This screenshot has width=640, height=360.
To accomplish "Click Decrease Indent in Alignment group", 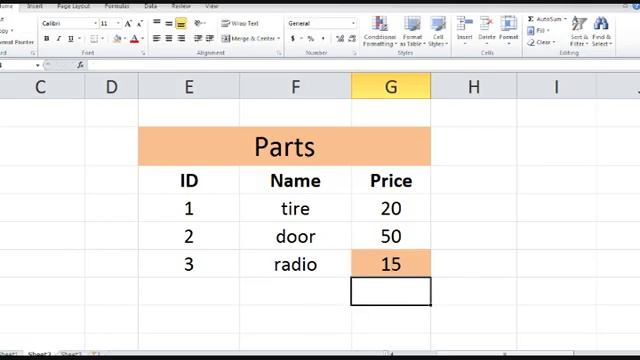I will 198,38.
